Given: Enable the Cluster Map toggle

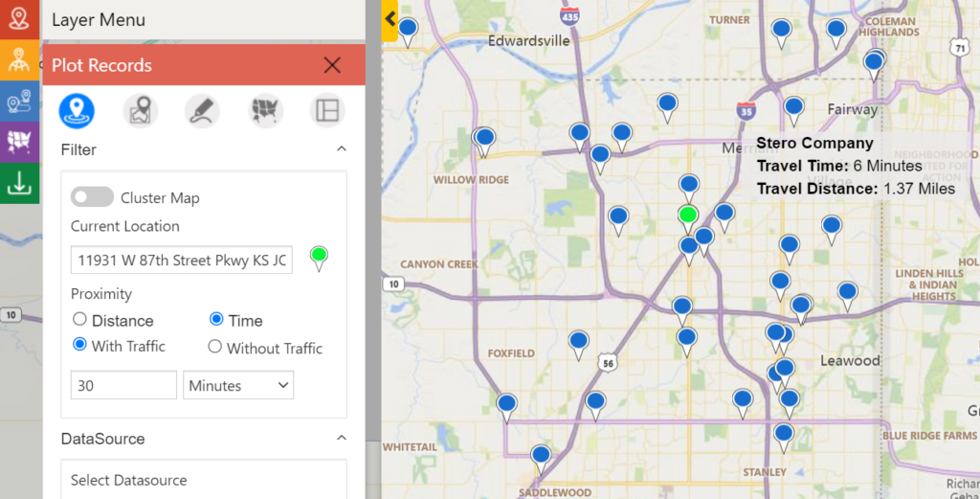Looking at the screenshot, I should point(92,197).
